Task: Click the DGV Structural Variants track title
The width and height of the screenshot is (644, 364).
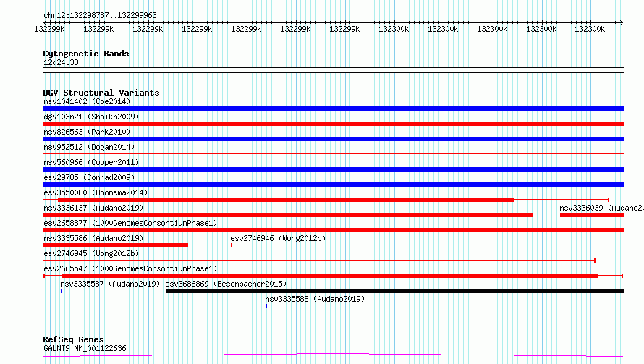Action: click(x=101, y=93)
